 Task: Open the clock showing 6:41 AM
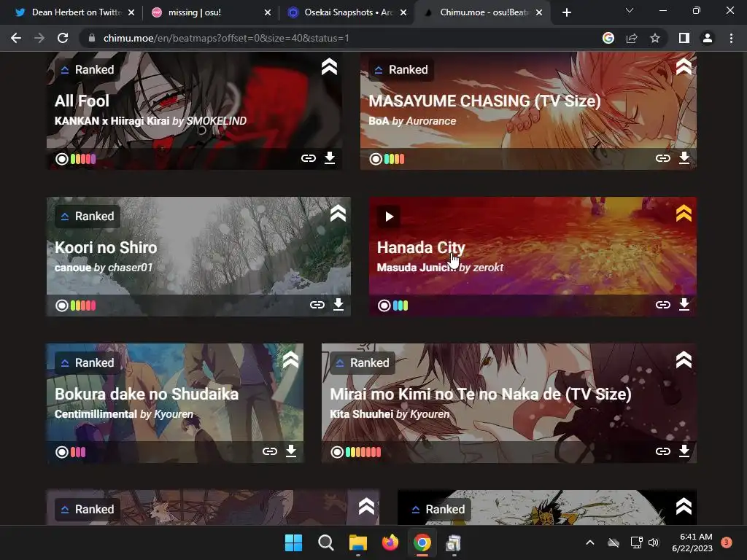692,542
